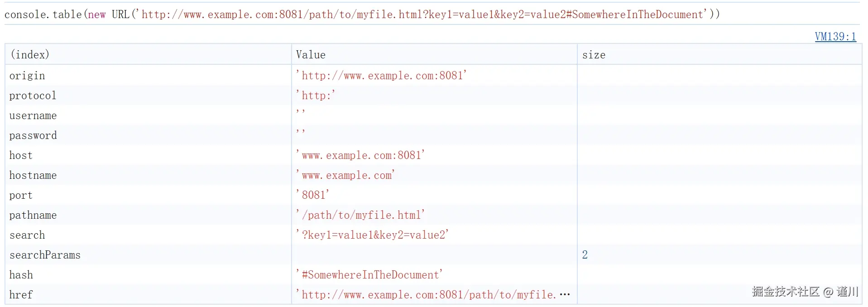Screen dimensions: 868x307
Task: Select the 'username' index cell
Action: click(x=148, y=115)
